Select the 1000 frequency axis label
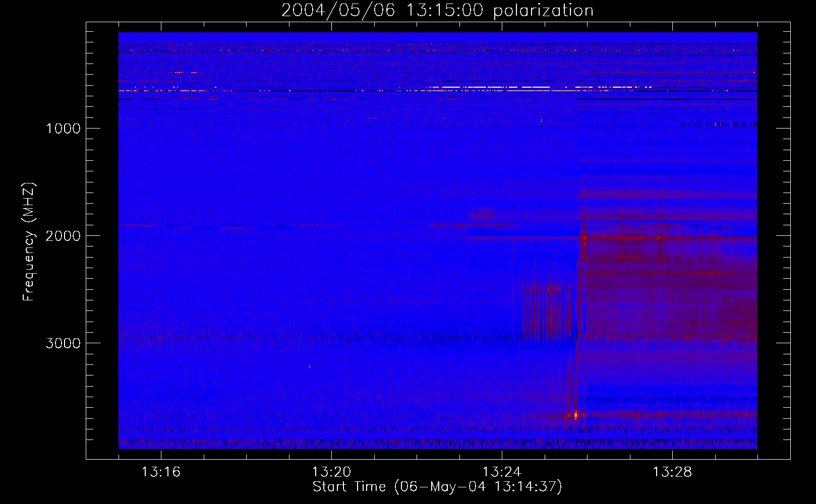 click(x=63, y=129)
